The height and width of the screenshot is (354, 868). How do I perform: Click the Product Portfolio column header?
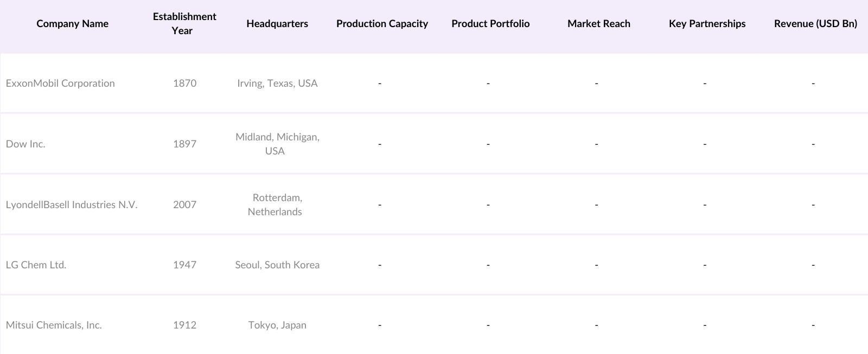click(490, 24)
